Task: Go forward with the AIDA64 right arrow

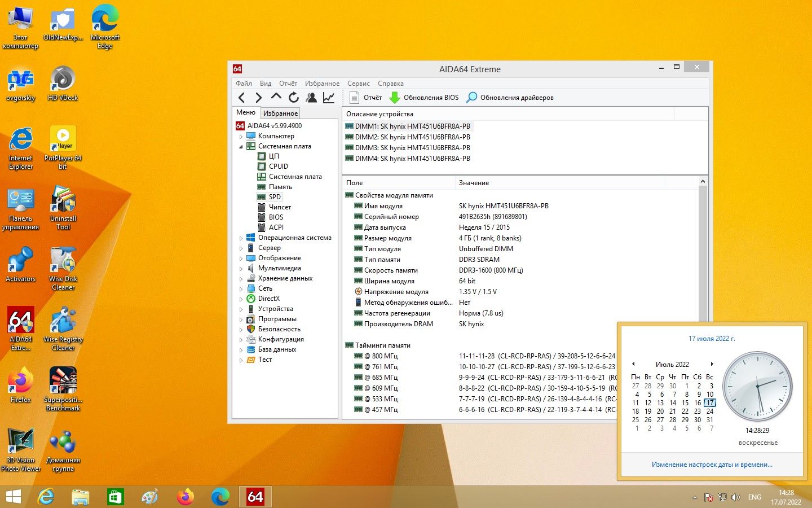Action: click(258, 98)
